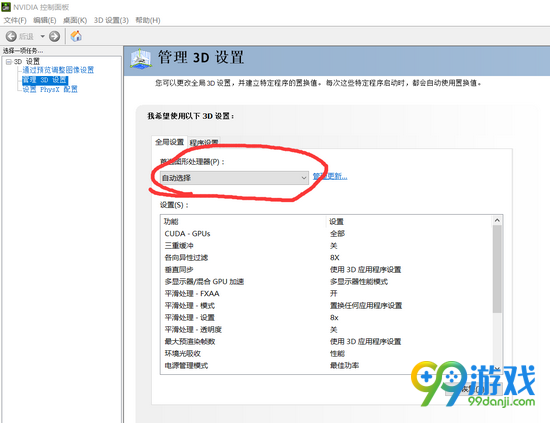Screen dimensions: 550x423
Task: Click the NVIDIA logo icon in title bar
Action: (6, 7)
